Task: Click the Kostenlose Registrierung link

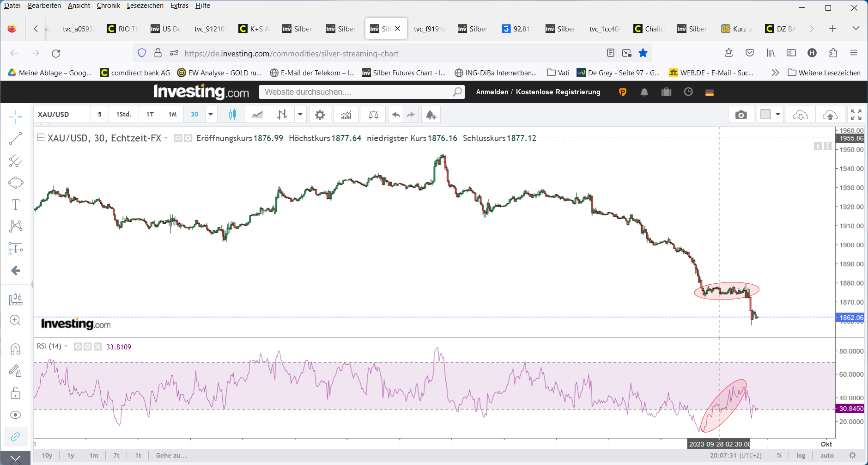Action: [x=558, y=92]
